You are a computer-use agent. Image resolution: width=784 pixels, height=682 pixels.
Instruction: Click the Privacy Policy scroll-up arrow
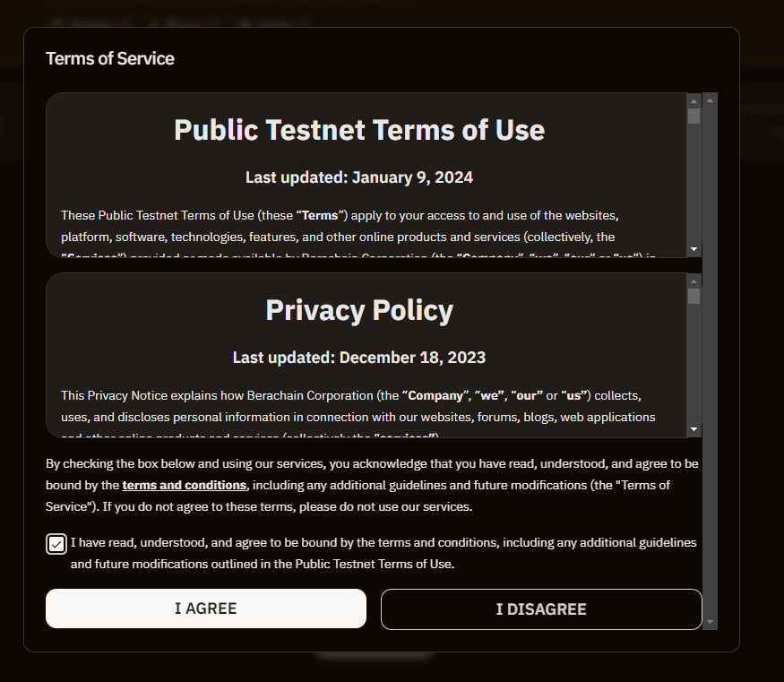(x=694, y=281)
